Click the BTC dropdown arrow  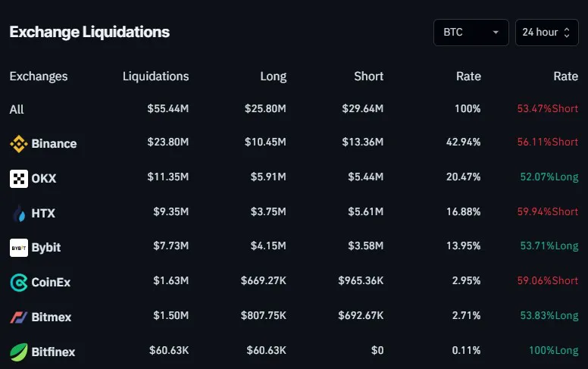pos(496,33)
